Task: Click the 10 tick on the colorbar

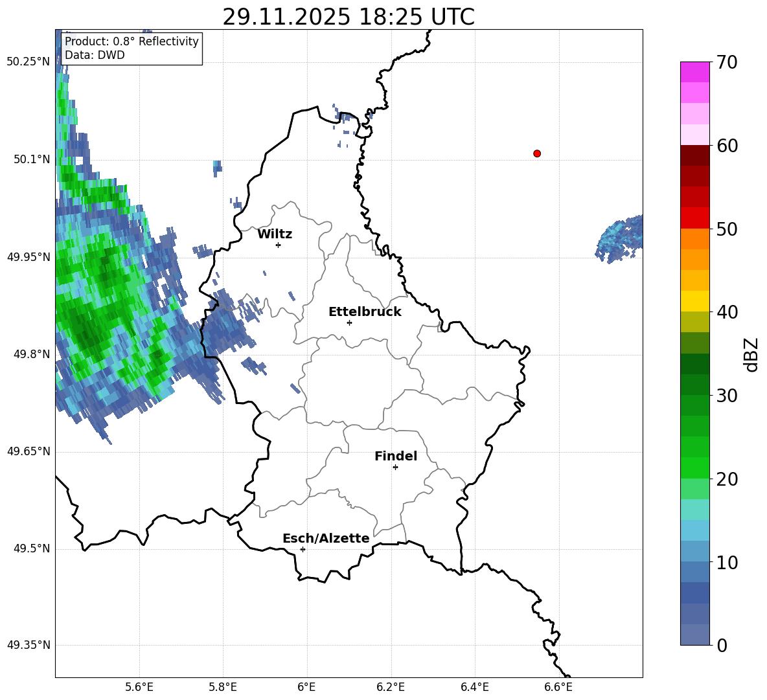Action: (727, 563)
